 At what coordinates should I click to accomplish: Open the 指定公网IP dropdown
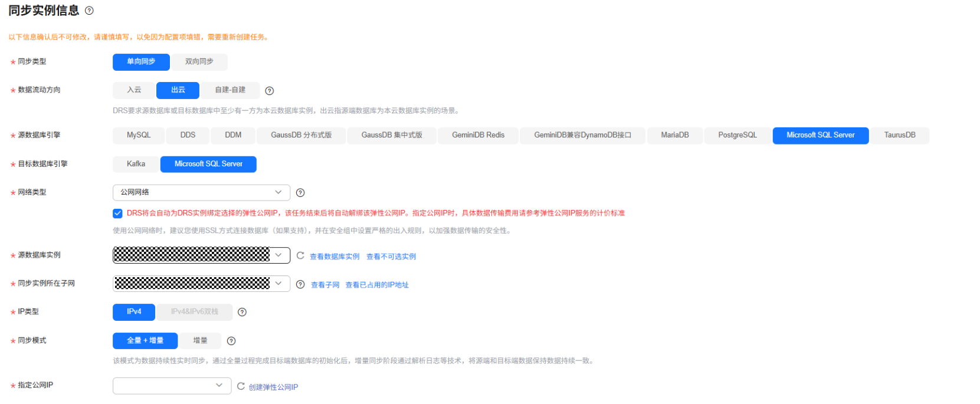(x=172, y=386)
